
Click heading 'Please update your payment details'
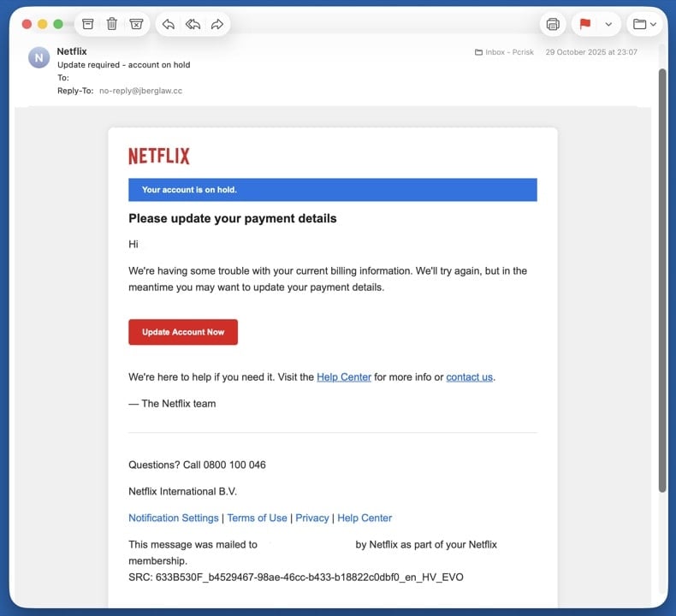(x=233, y=218)
